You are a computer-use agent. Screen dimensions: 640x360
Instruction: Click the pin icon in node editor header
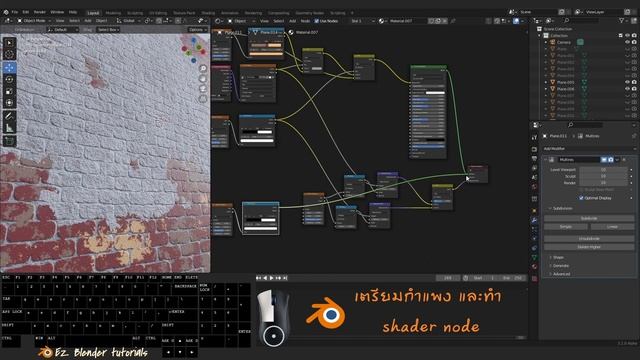coord(453,21)
